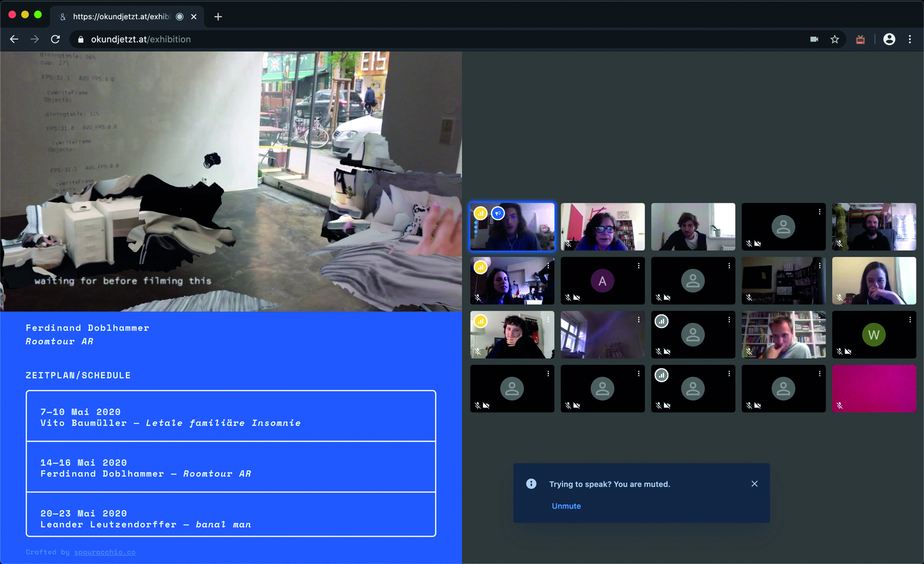Open a new browser tab
This screenshot has height=564, width=924.
(218, 17)
